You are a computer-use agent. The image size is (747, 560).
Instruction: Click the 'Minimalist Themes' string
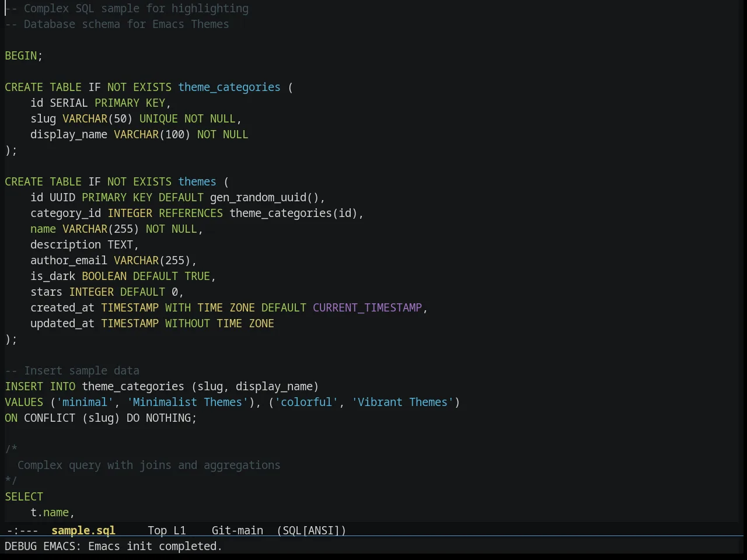(x=187, y=402)
